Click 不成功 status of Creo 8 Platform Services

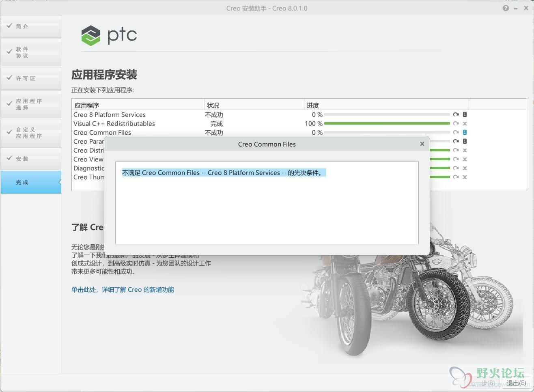[x=214, y=115]
